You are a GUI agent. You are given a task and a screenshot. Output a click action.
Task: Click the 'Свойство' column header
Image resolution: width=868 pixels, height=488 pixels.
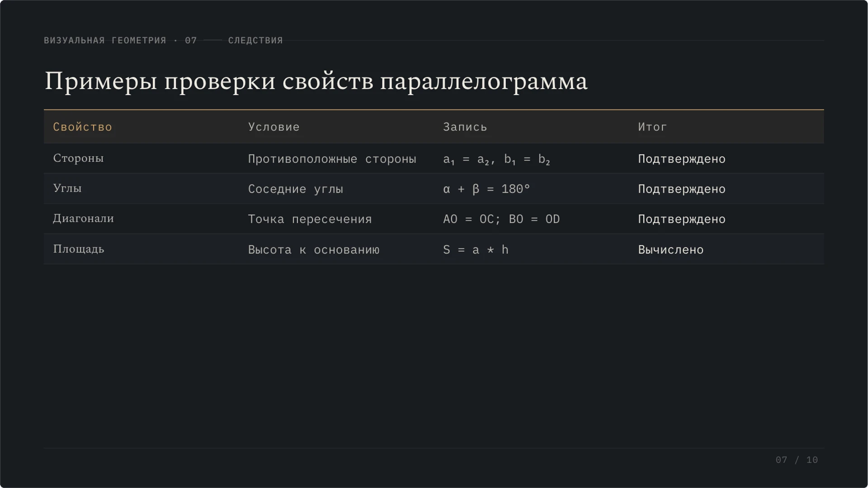pos(82,127)
